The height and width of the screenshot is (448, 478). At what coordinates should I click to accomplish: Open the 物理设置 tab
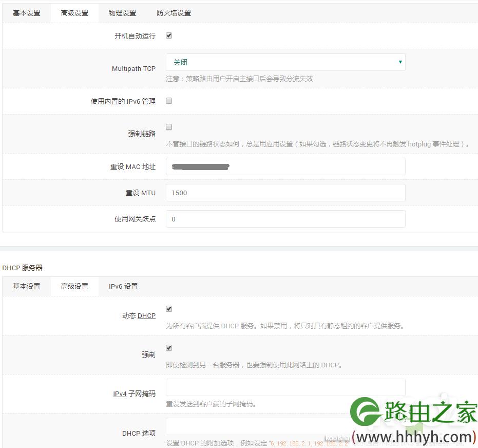(x=122, y=13)
